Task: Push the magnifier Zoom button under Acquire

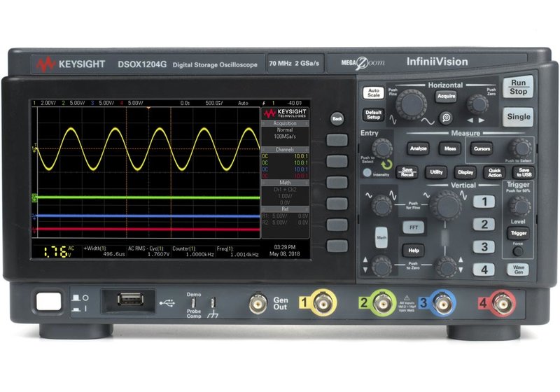Action: [x=446, y=118]
